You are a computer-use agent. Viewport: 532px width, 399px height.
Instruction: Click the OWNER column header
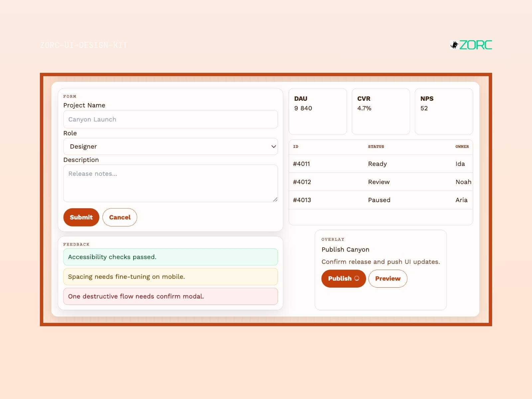click(462, 147)
